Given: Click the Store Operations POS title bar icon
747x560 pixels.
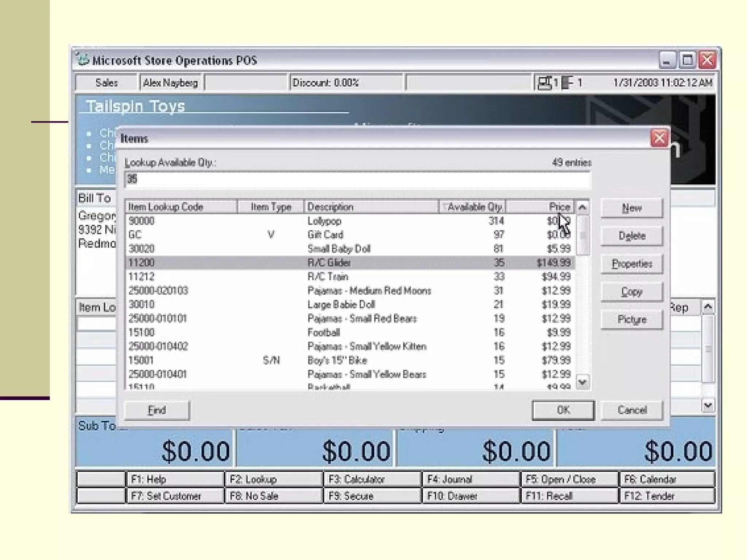Looking at the screenshot, I should 83,59.
